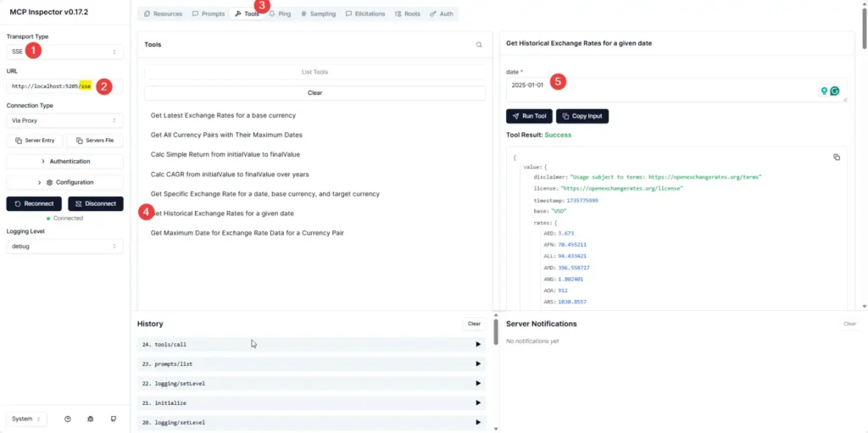Expand the Configuration section
Viewport: 868px width, 433px height.
click(64, 182)
